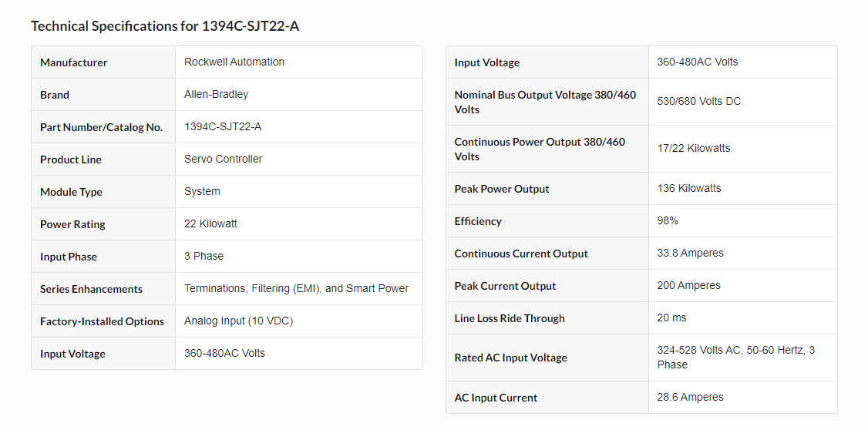Image resolution: width=868 pixels, height=430 pixels.
Task: Click the Servo Controller product line value
Action: pos(223,159)
